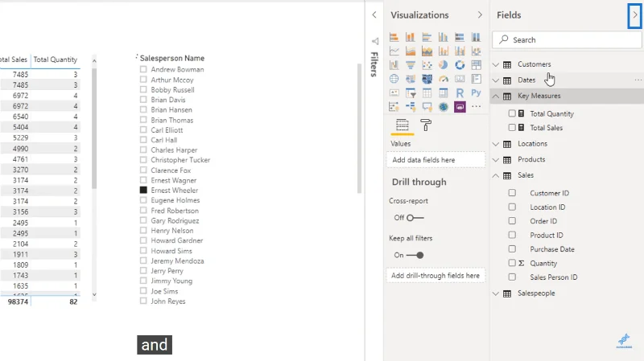Select the matrix visual icon
The width and height of the screenshot is (644, 361).
coord(444,93)
